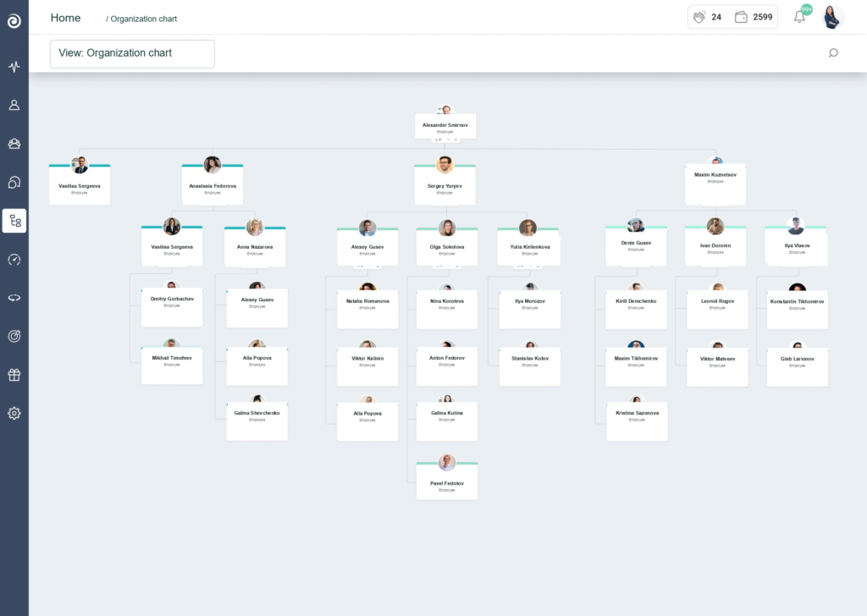Open the single person profile sidebar icon
Screen dimensions: 867x616
tap(14, 105)
